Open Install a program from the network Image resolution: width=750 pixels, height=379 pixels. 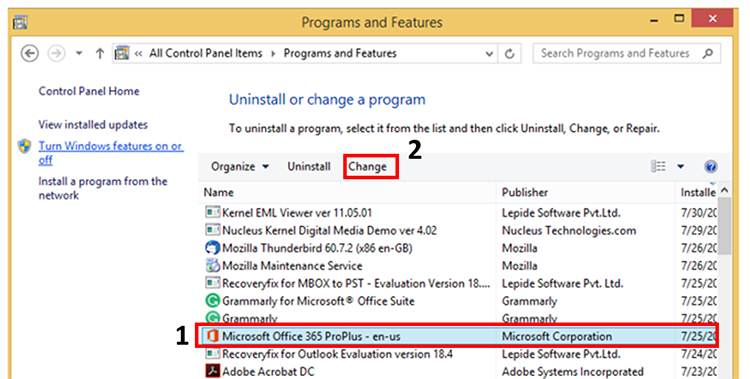(103, 188)
